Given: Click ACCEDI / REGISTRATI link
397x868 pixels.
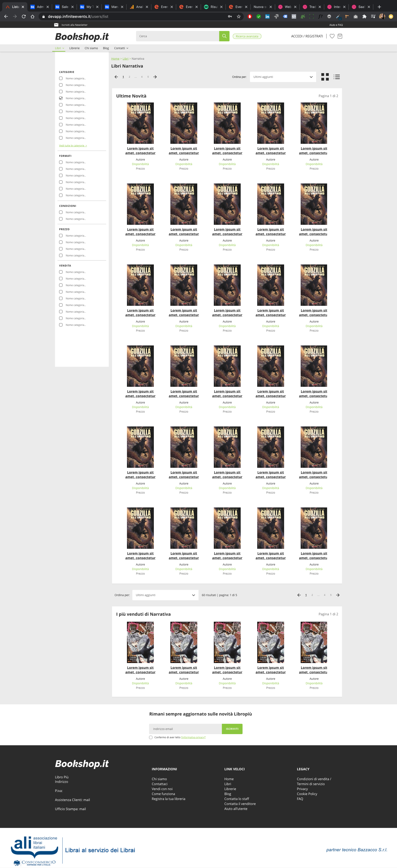Looking at the screenshot, I should [307, 36].
